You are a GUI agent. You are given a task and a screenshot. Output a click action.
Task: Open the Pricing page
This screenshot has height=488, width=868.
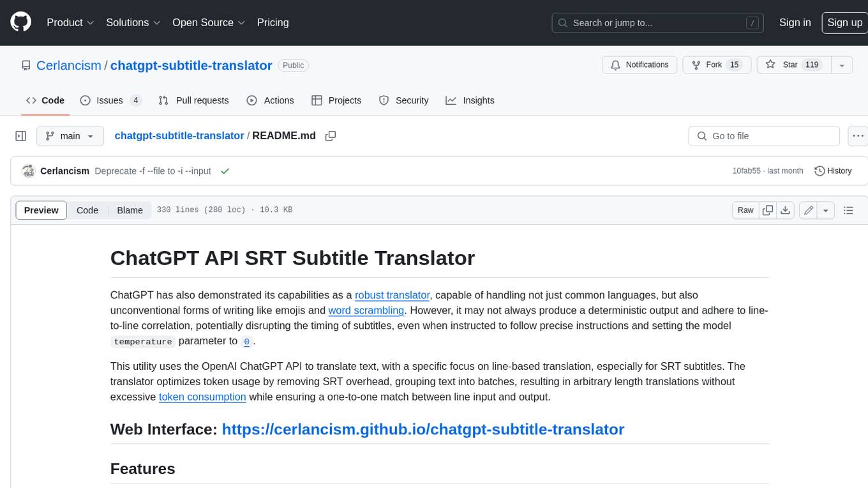click(273, 22)
